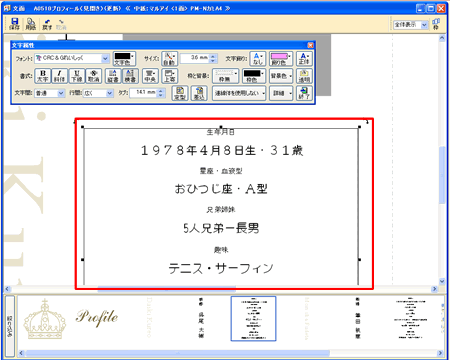Switch to 縦書 vertical writing

[x=113, y=76]
